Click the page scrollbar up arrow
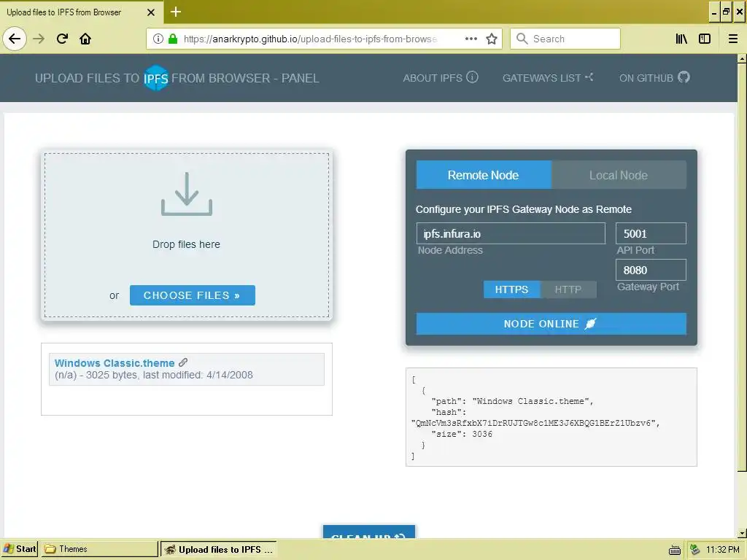Viewport: 747px width, 560px height. 742,58
